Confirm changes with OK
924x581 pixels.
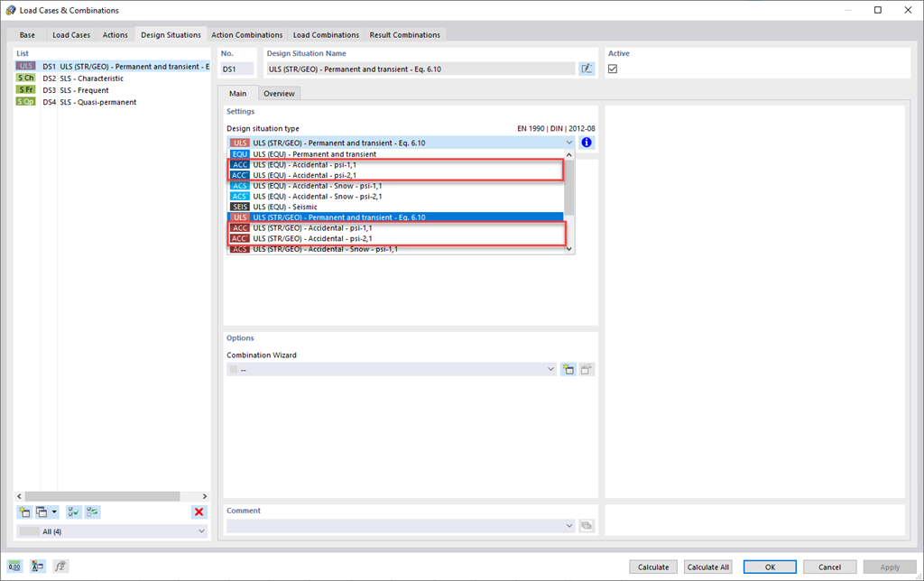770,567
